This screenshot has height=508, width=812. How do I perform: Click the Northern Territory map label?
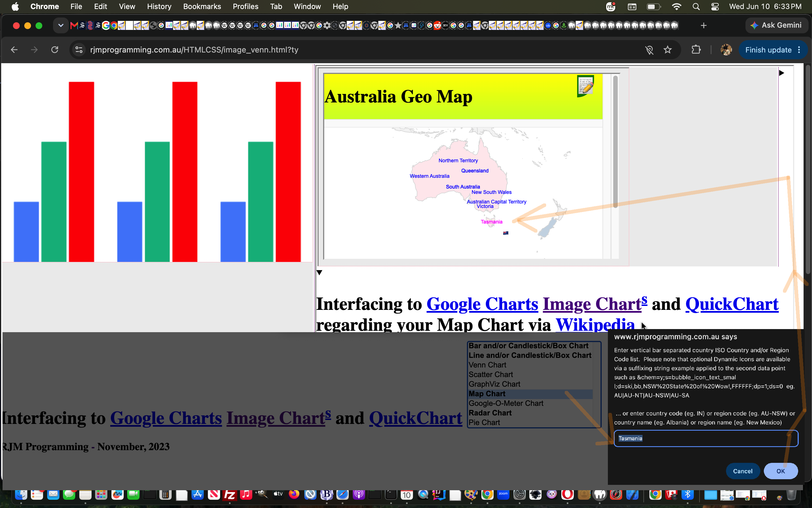pos(458,161)
